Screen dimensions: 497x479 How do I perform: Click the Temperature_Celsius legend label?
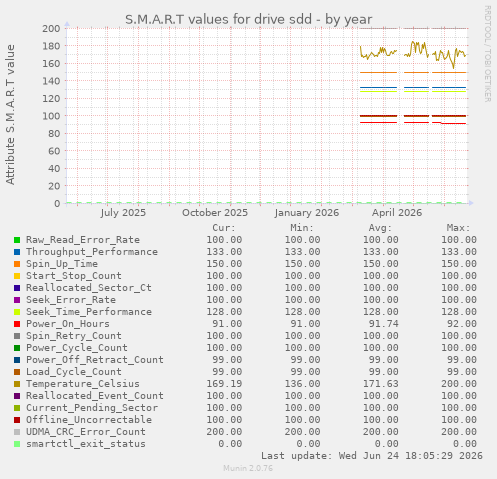[83, 384]
